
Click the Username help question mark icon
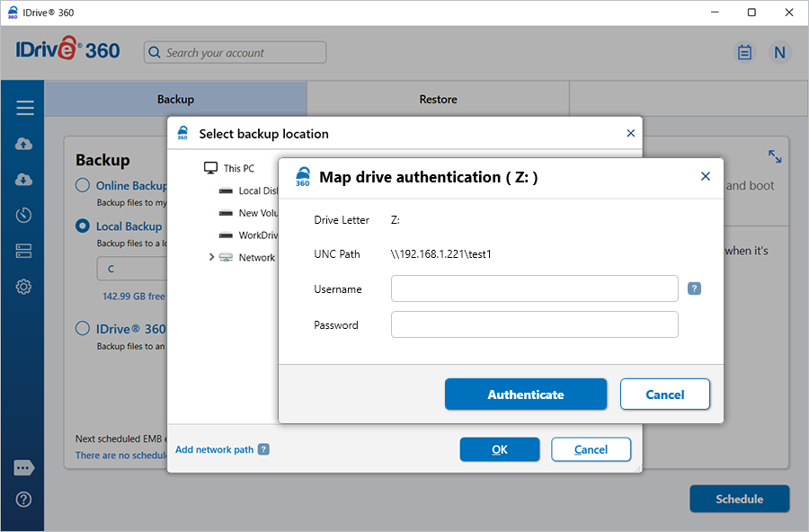(694, 288)
